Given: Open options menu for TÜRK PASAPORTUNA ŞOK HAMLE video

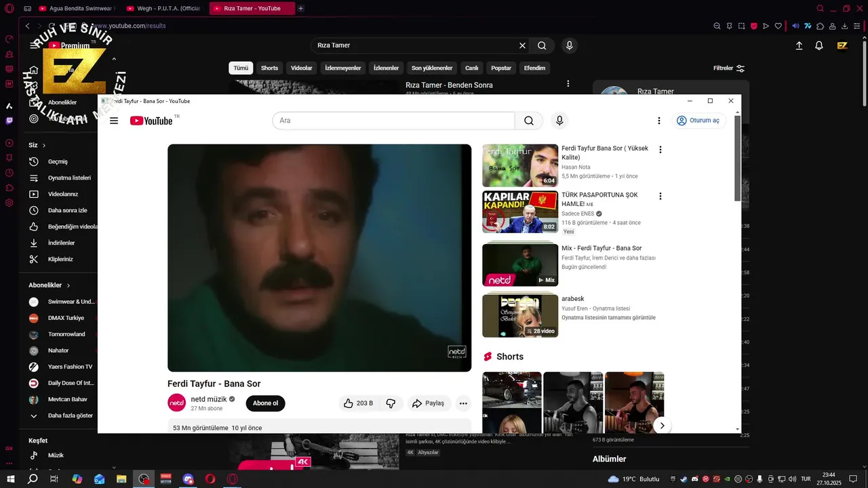Looking at the screenshot, I should point(660,196).
